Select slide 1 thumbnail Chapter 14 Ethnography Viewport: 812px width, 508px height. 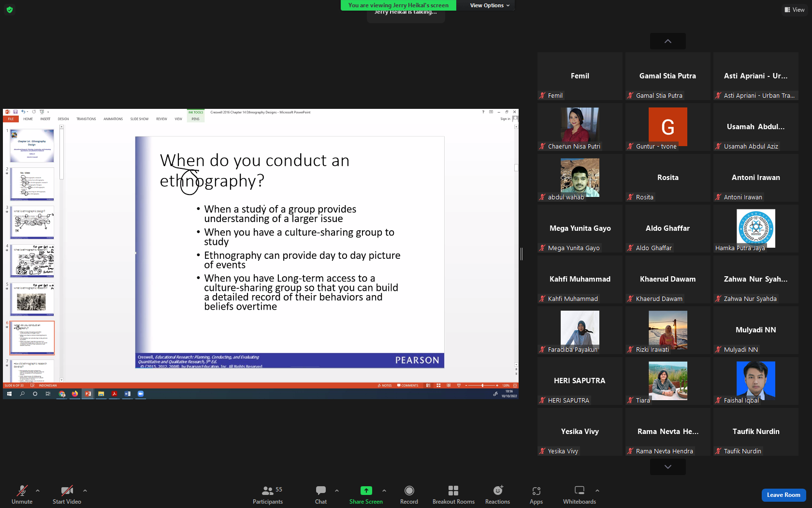pyautogui.click(x=32, y=146)
